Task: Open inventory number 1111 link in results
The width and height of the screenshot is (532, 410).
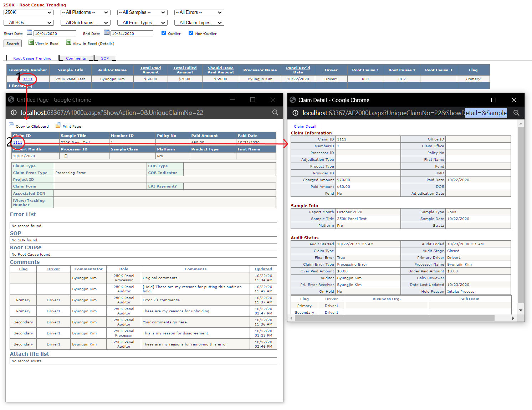Action: 28,79
